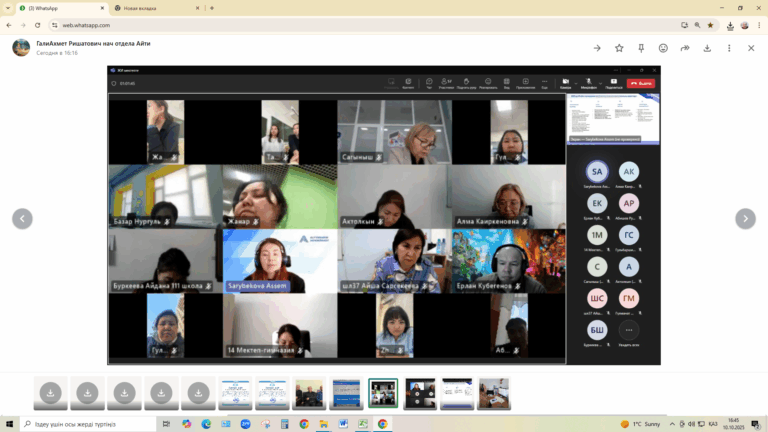Forward this image to another chat
This screenshot has width=768, height=432.
685,47
